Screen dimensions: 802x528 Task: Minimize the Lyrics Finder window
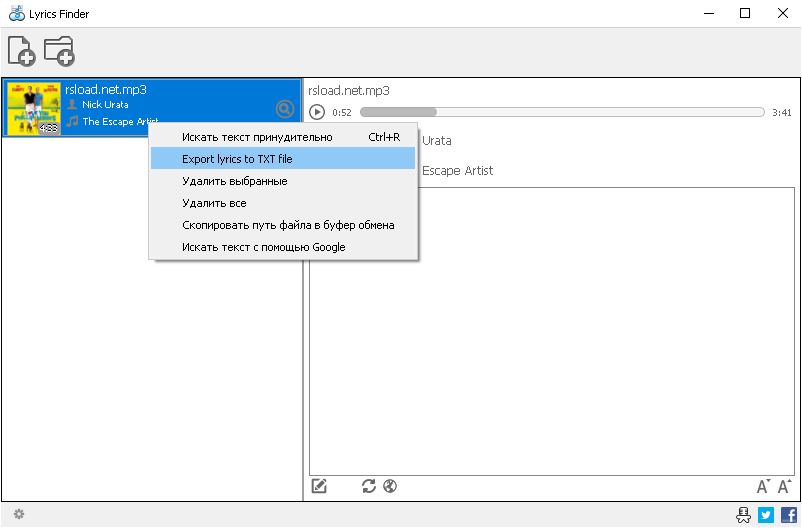point(709,14)
